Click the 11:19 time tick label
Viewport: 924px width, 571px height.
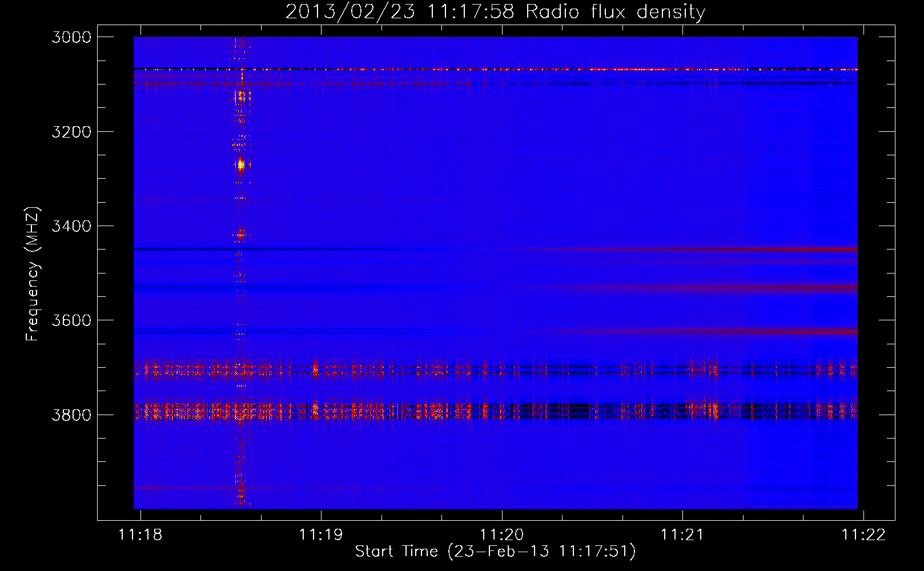[x=321, y=534]
